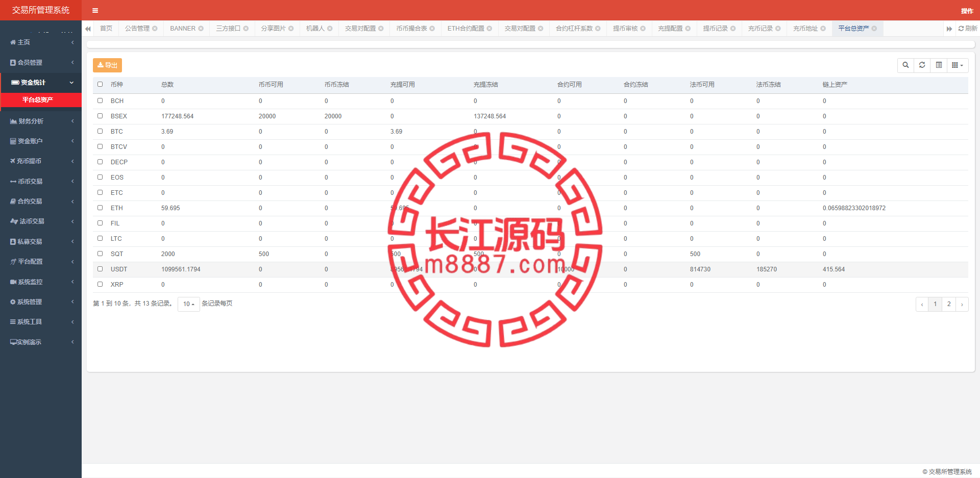Expand the 系统监控 sidebar menu
The height and width of the screenshot is (478, 980).
tap(41, 282)
